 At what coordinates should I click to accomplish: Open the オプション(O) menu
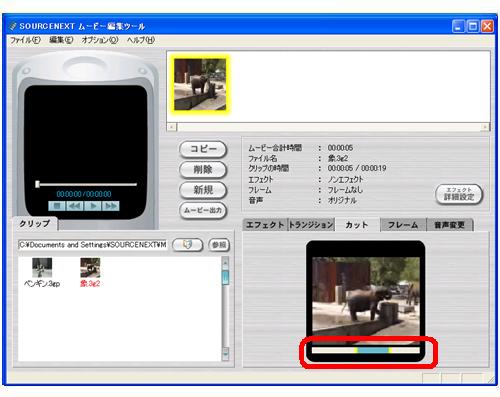click(x=100, y=40)
